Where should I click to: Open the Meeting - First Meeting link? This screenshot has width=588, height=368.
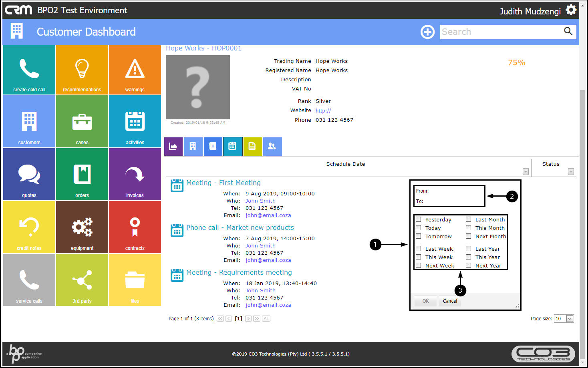[x=224, y=183]
